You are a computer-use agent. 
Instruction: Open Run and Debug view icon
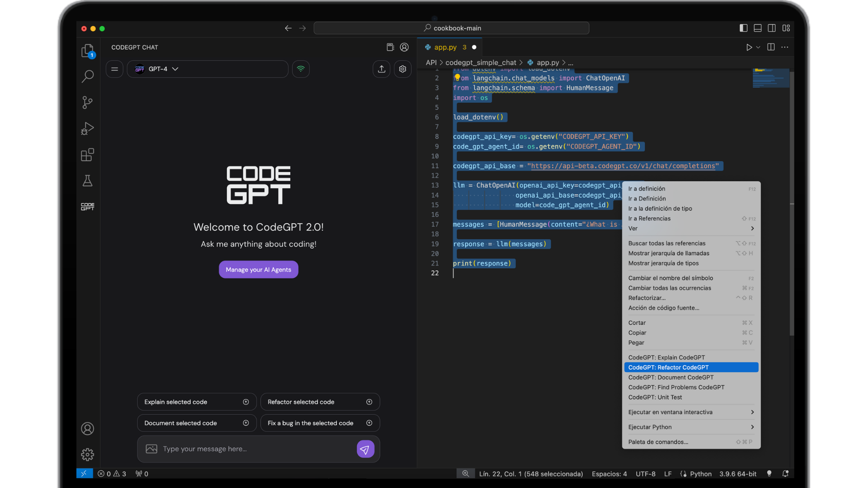click(x=87, y=129)
